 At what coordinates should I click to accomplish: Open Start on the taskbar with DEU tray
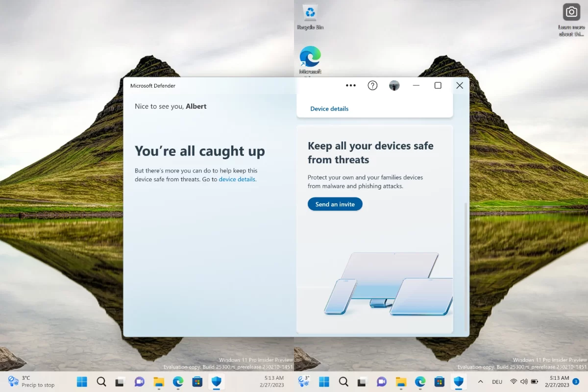(x=324, y=382)
